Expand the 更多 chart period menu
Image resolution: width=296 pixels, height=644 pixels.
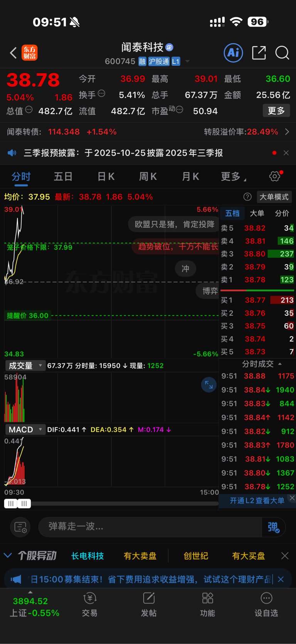234,177
